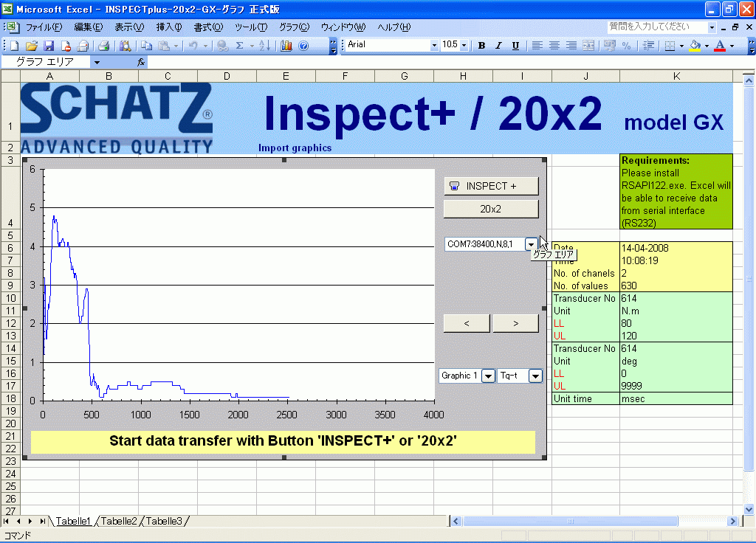The image size is (756, 543).
Task: Click vertical scrollbar down arrow
Action: point(749,509)
